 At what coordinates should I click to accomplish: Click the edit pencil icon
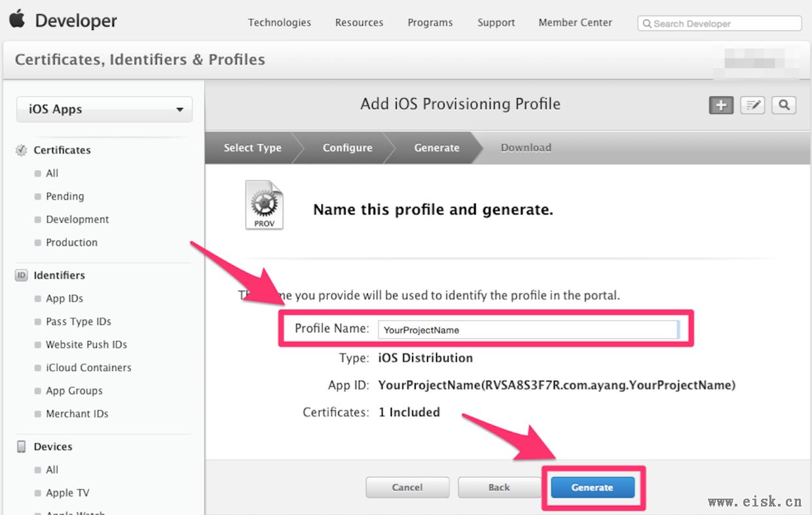pyautogui.click(x=752, y=105)
